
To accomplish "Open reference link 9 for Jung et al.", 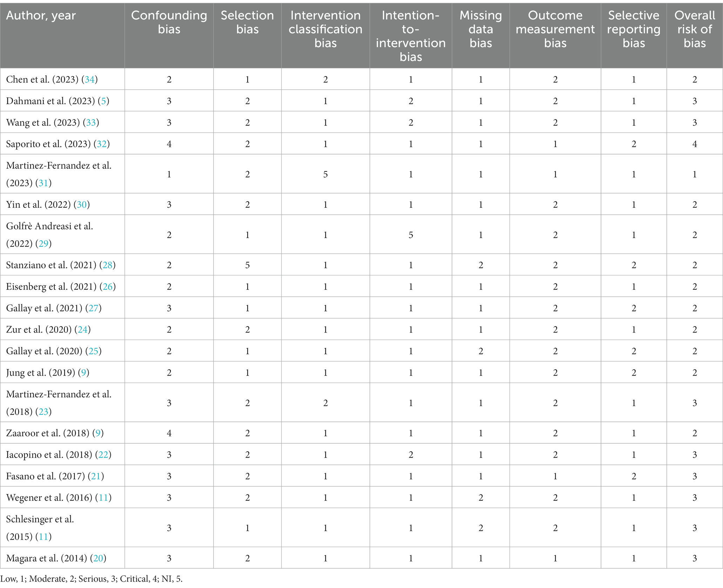I will (x=83, y=372).
